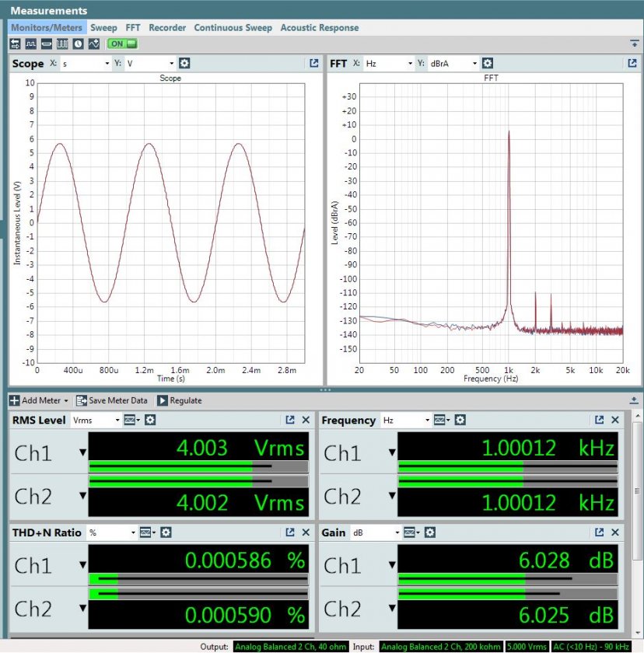Close the Frequency meter
The height and width of the screenshot is (653, 644).
tap(615, 420)
